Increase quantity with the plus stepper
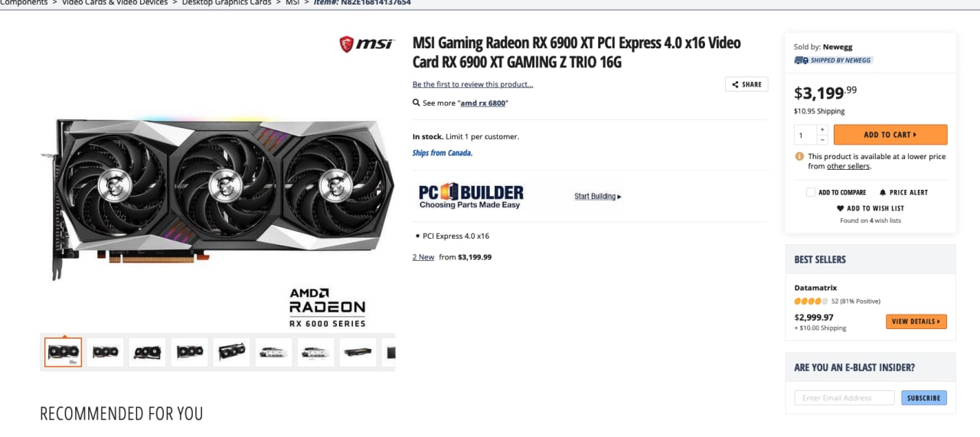The image size is (980, 437). click(x=822, y=130)
